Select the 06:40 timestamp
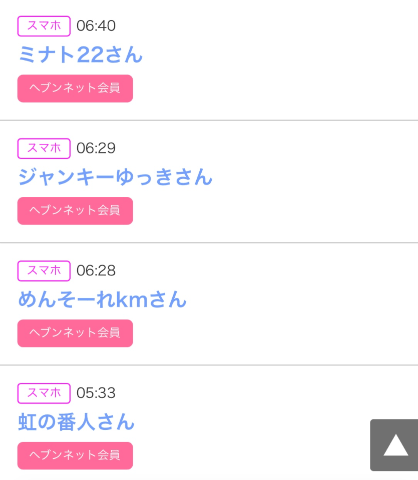This screenshot has height=480, width=418. [x=96, y=26]
